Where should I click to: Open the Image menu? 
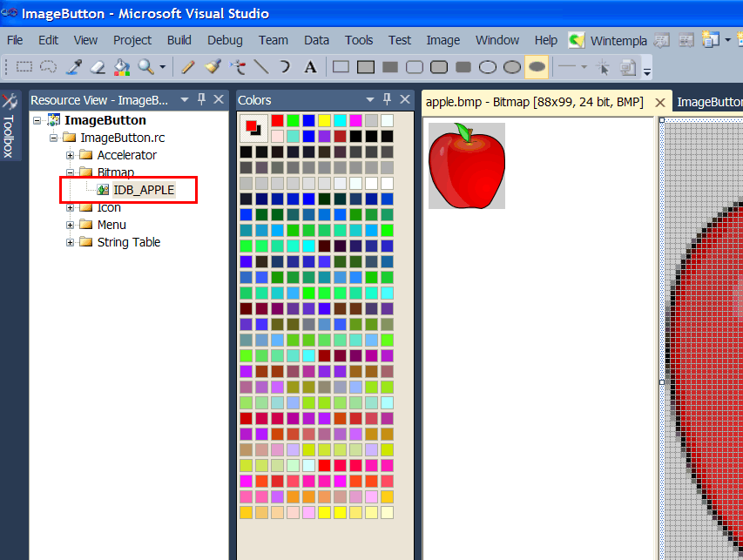point(442,40)
